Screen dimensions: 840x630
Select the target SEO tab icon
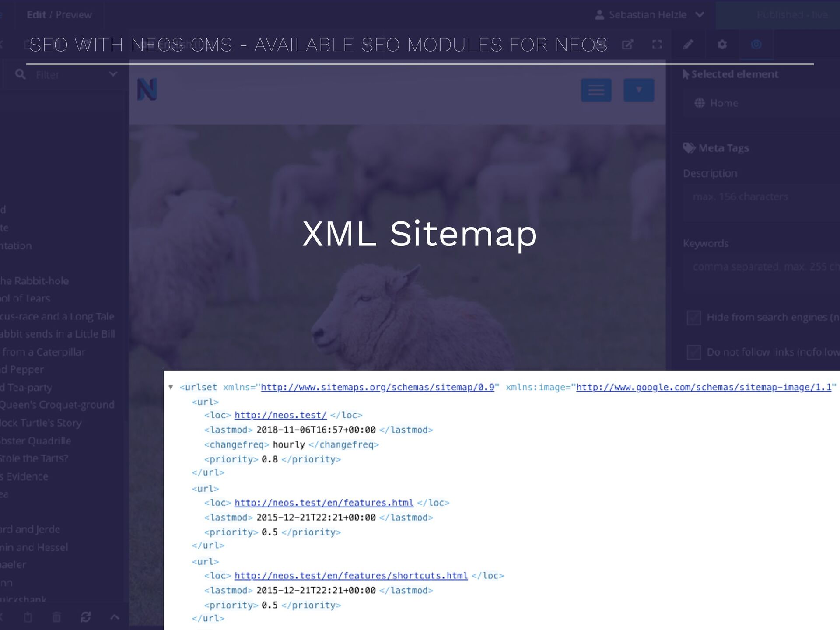coord(756,44)
